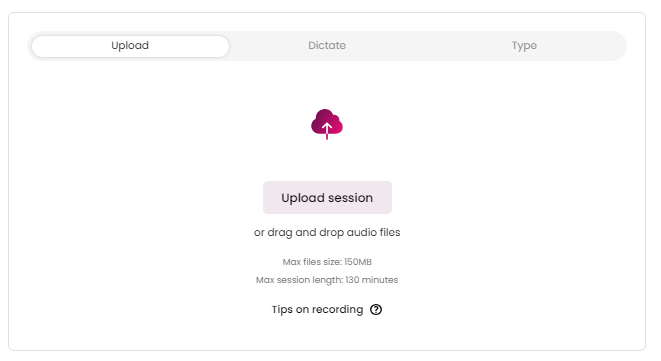This screenshot has height=361, width=661.
Task: Click the Upload session button
Action: click(x=327, y=197)
